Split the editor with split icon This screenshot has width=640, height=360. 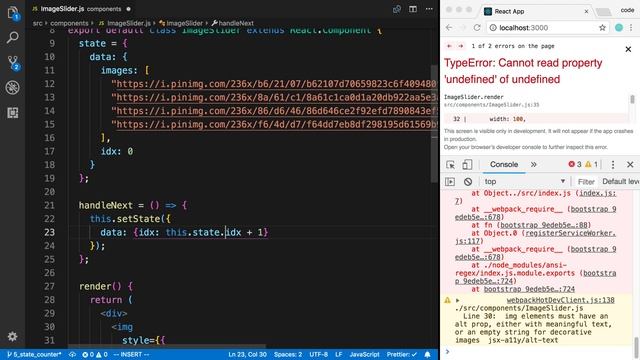point(413,9)
